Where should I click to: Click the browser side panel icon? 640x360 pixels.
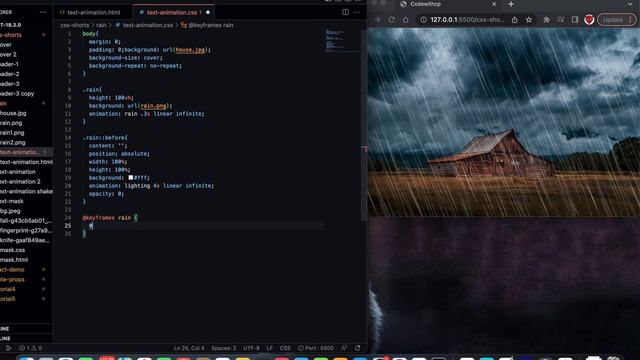pos(575,20)
